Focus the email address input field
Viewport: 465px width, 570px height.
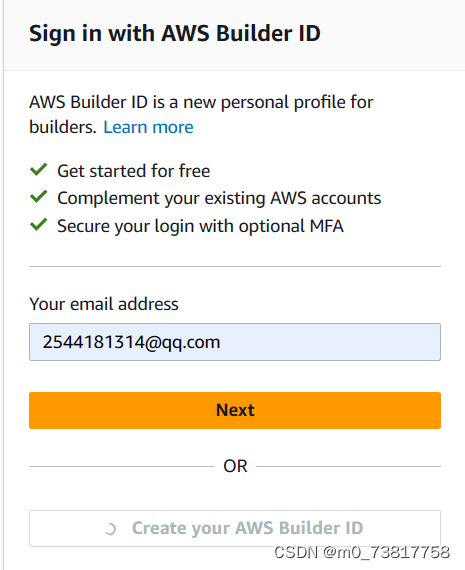pos(235,342)
